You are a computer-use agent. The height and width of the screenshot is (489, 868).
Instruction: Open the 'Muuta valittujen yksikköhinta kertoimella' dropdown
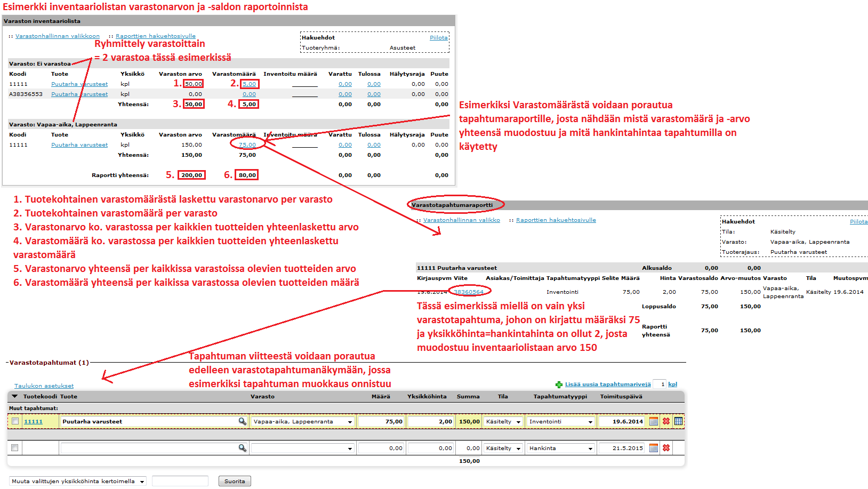click(x=78, y=481)
